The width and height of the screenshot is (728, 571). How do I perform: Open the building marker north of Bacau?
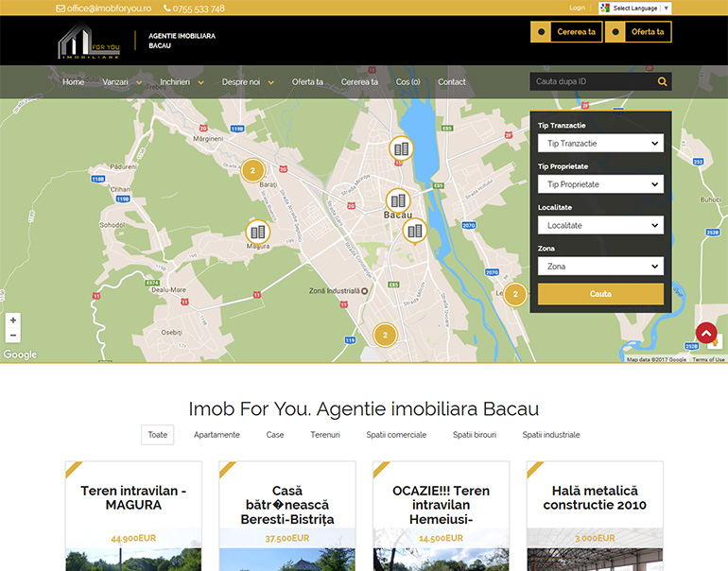point(401,148)
